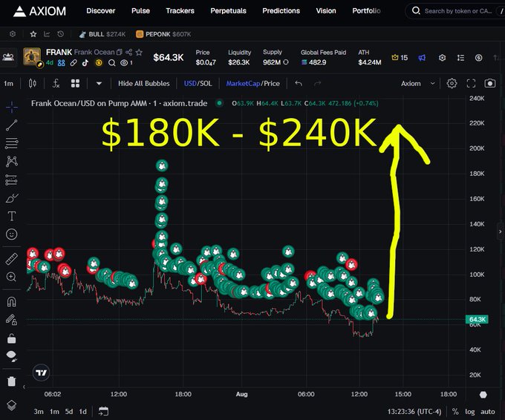The height and width of the screenshot is (420, 505).
Task: Copy Frank Ocean contract address
Action: tap(119, 52)
